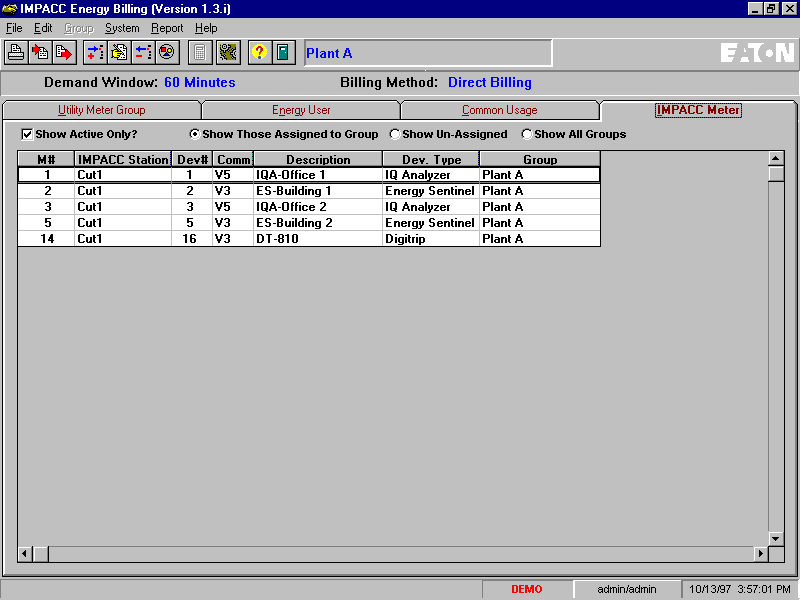Click the Export data icon
This screenshot has height=600, width=800.
pos(64,53)
